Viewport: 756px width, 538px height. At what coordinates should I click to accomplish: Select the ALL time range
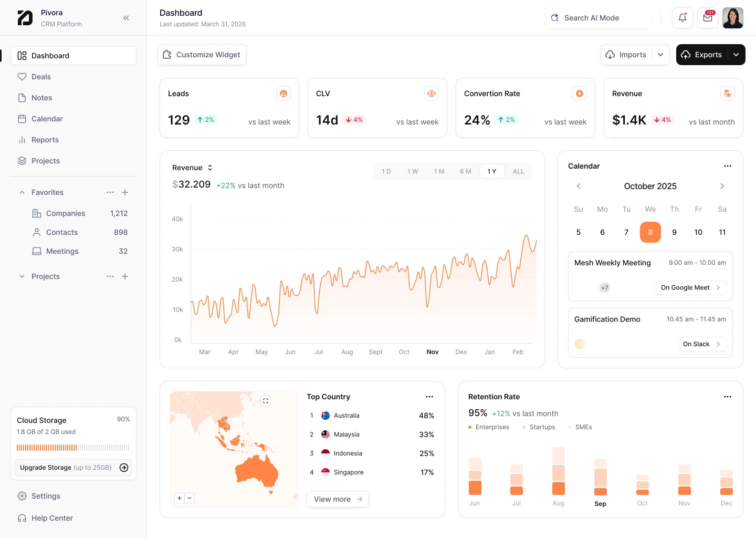click(519, 171)
